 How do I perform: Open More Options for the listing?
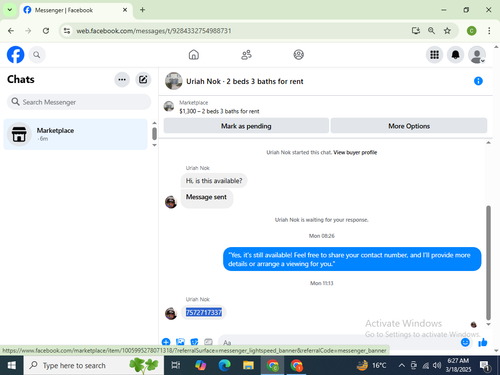pos(409,126)
